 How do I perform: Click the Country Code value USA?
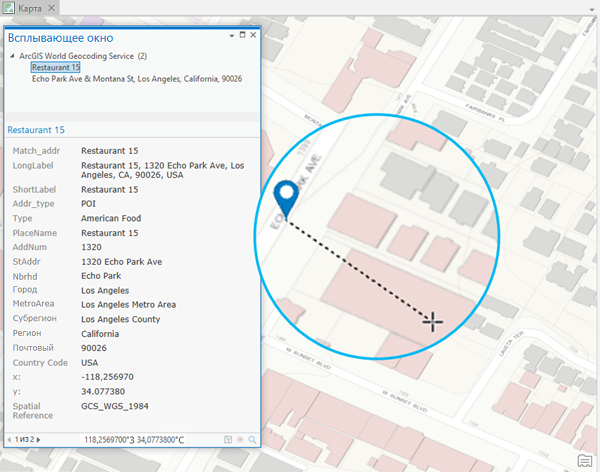[x=90, y=363]
